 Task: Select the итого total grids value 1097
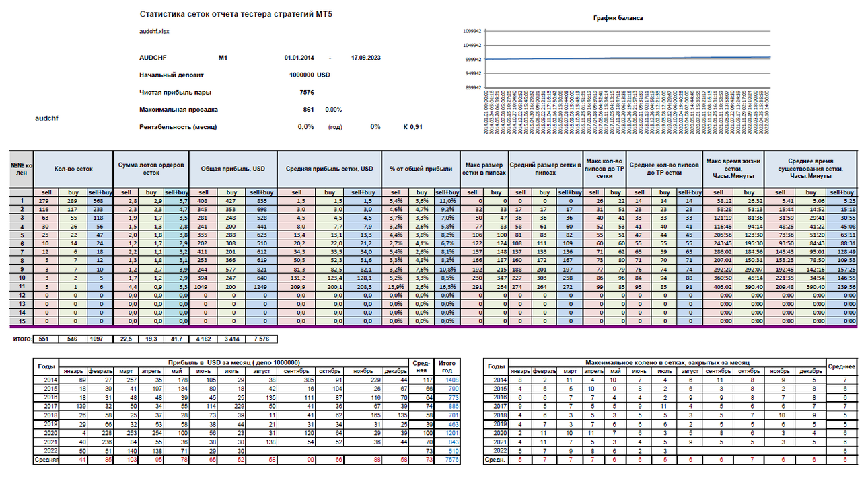coord(98,340)
